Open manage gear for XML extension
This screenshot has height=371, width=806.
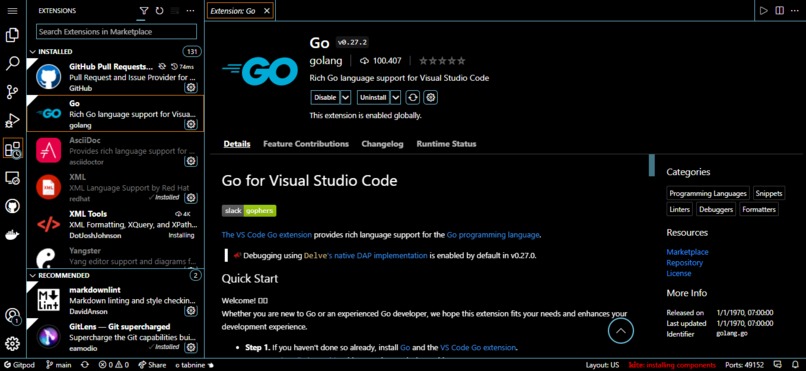[x=191, y=198]
